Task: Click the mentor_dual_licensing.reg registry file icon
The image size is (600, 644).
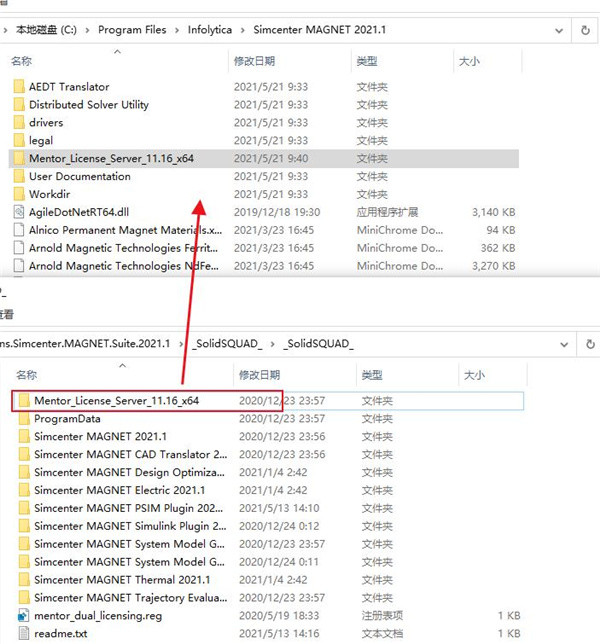Action: click(24, 616)
